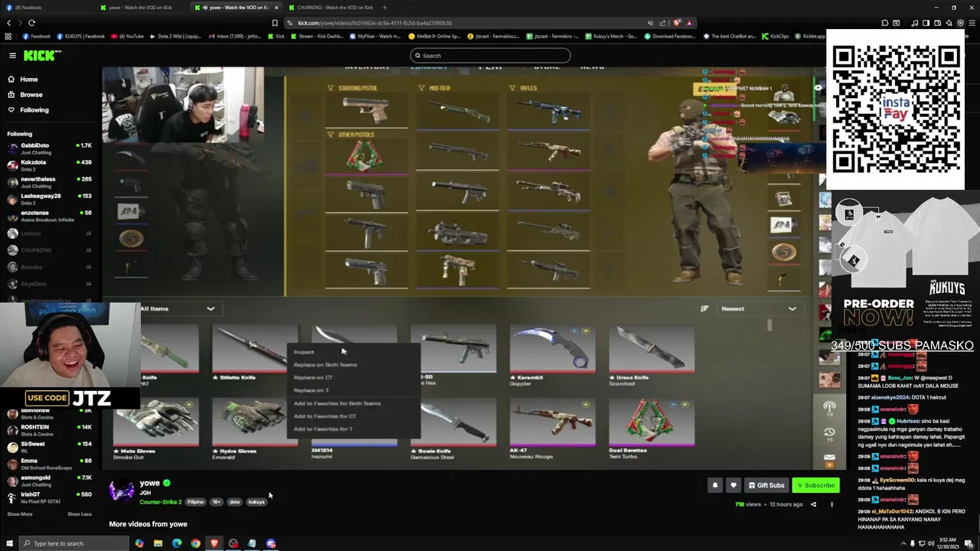Click the Gift Subs button
This screenshot has width=980, height=551.
pos(766,485)
